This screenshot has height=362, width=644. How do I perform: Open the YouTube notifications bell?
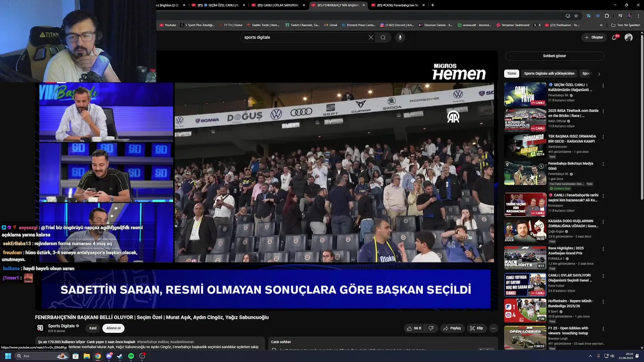click(x=614, y=37)
